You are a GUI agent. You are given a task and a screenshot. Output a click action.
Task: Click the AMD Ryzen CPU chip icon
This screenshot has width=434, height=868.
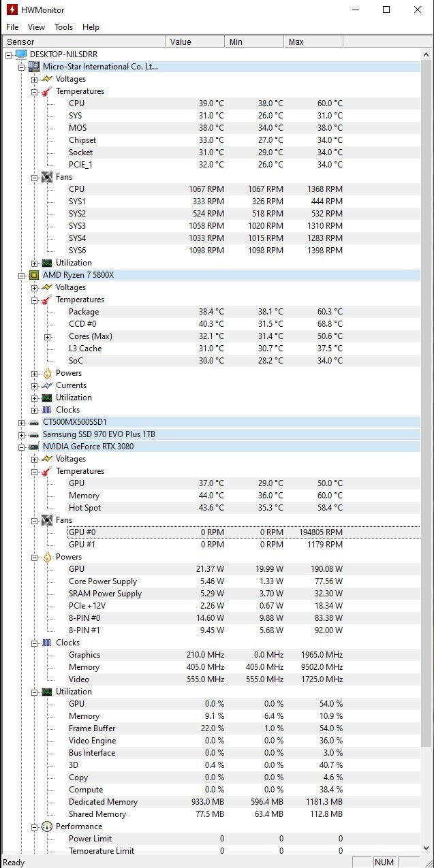point(33,275)
